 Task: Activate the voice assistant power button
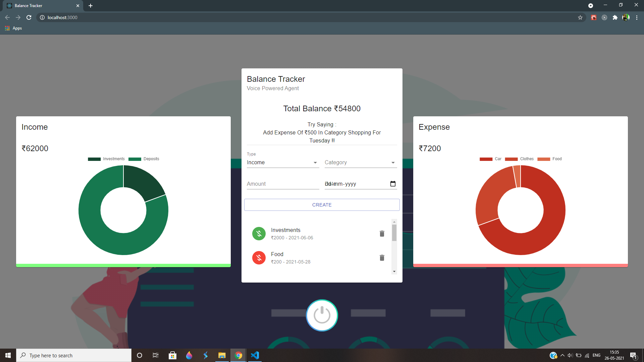322,315
